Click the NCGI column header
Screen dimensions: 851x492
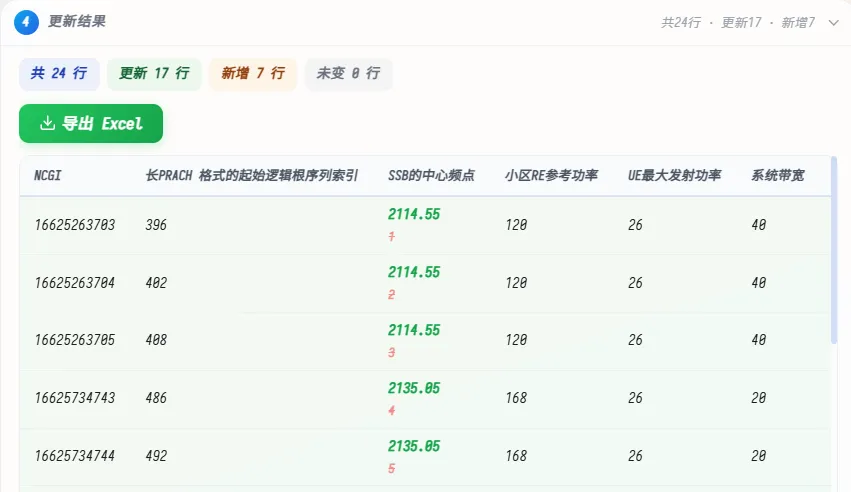pyautogui.click(x=48, y=176)
